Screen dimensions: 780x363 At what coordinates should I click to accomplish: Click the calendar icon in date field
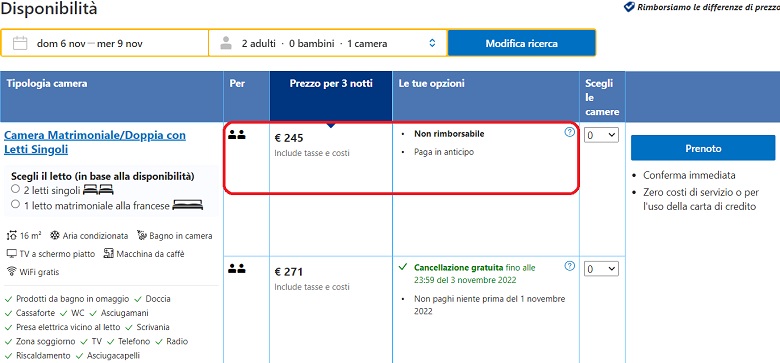pos(20,43)
